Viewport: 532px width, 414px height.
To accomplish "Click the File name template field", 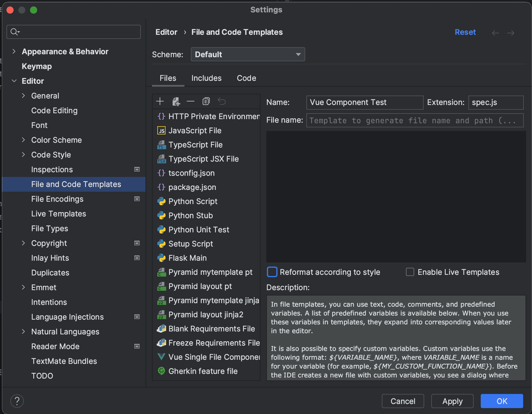I will 414,120.
